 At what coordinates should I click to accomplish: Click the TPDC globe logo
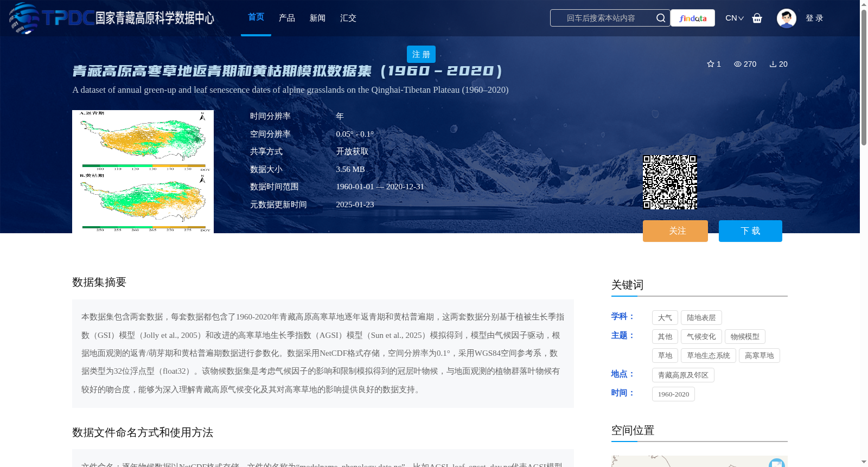(x=24, y=18)
